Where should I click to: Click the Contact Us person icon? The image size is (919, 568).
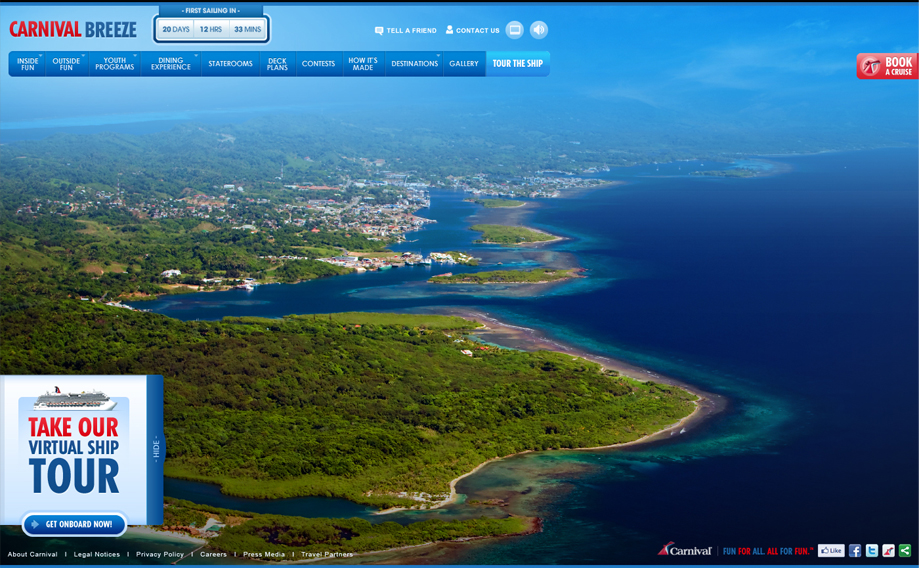point(449,30)
